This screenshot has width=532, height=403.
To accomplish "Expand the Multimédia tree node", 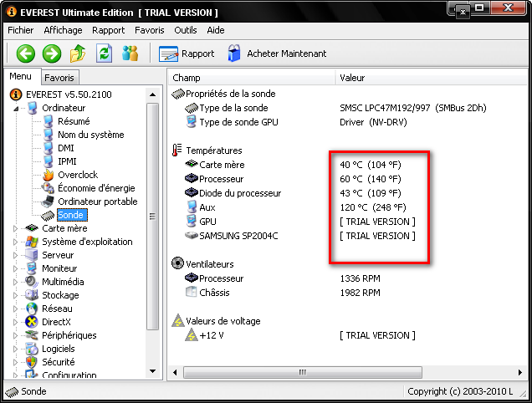I will click(x=15, y=282).
